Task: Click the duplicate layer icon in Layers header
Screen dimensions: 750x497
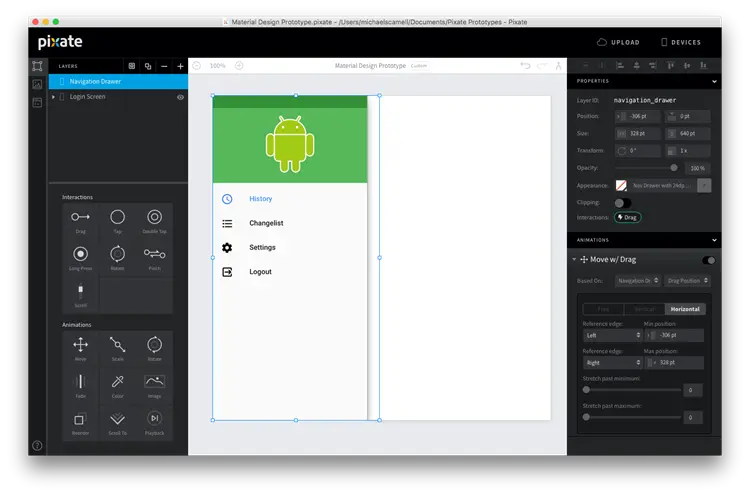Action: point(148,66)
